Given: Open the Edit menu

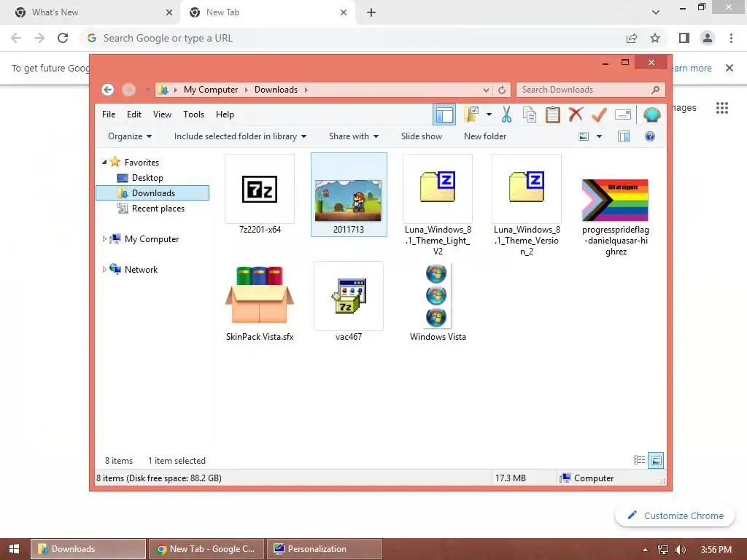Looking at the screenshot, I should tap(134, 114).
